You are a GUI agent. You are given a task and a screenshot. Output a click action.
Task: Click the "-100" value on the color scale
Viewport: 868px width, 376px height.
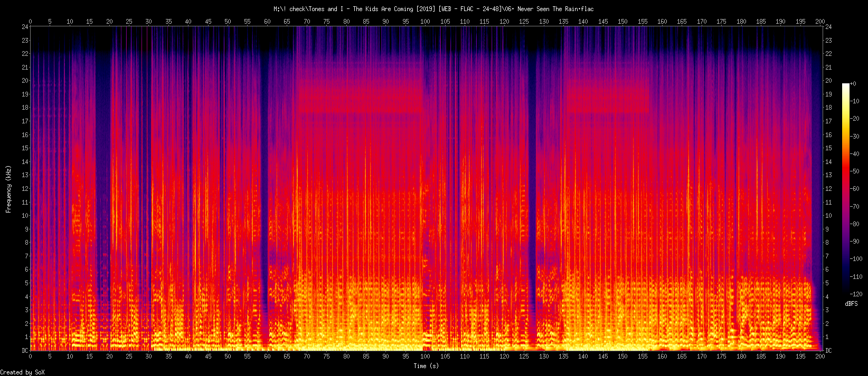[857, 259]
